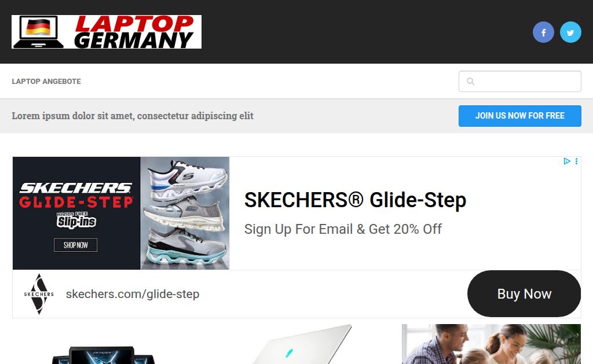593x364 pixels.
Task: Open the Facebook social icon
Action: pyautogui.click(x=543, y=32)
